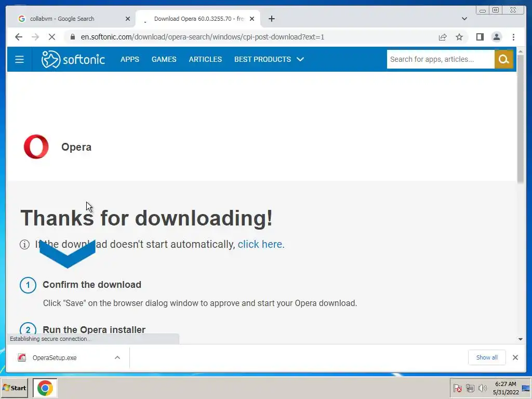Viewport: 532px width, 399px height.
Task: Open a new browser tab
Action: (271, 19)
